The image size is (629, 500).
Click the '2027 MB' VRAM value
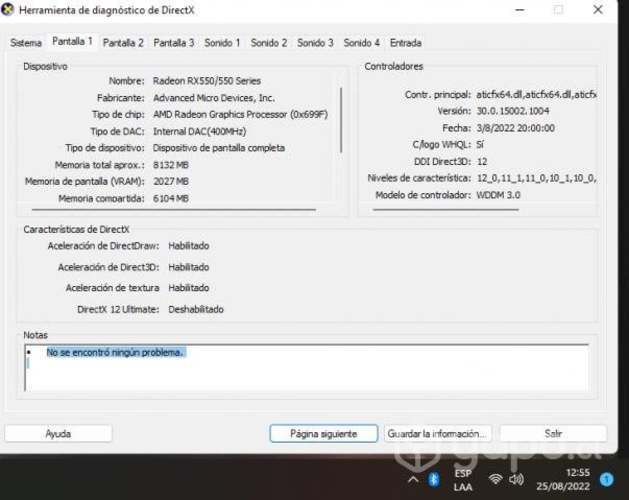(x=170, y=181)
